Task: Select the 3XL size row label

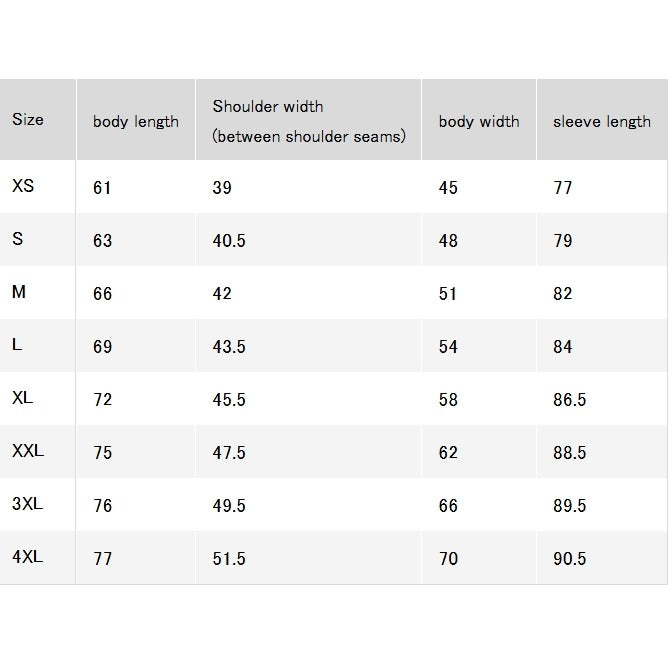Action: click(x=27, y=504)
